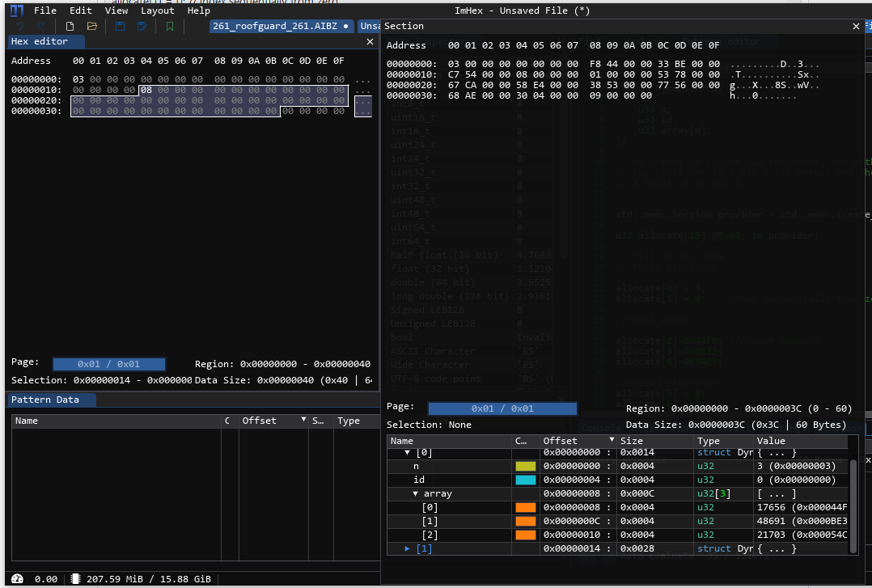Click the Undo icon in the toolbar
This screenshot has width=872, height=588.
[20, 26]
